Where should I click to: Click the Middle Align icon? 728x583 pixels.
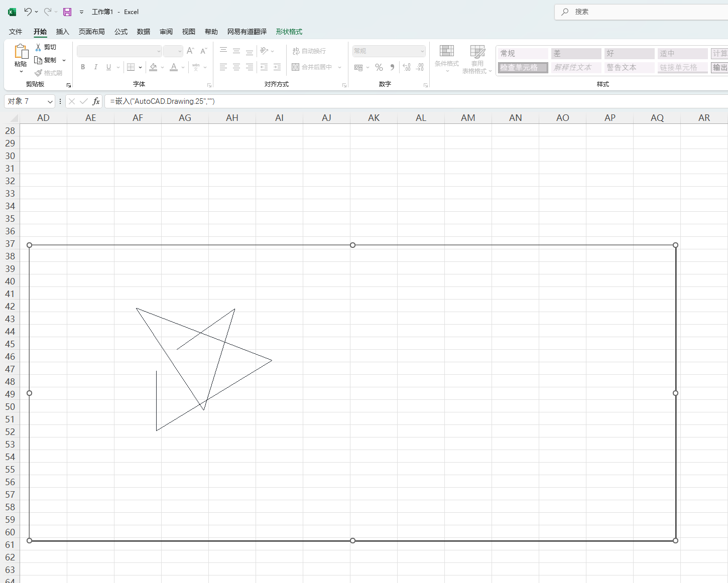coord(236,51)
